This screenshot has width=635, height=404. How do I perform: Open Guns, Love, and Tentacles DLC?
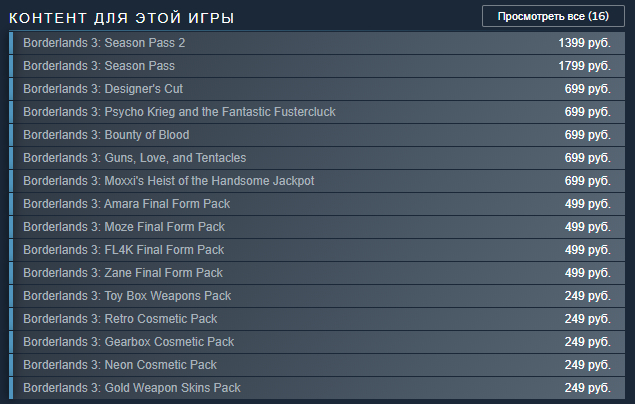tap(134, 158)
